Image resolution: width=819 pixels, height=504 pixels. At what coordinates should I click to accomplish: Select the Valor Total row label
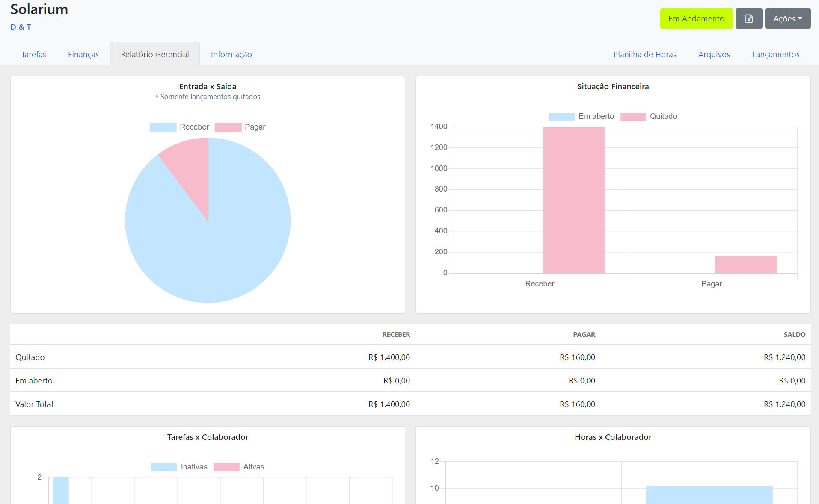pyautogui.click(x=34, y=404)
